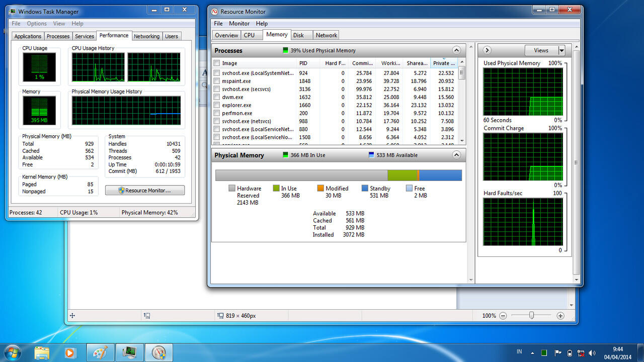
Task: Select Task Manager taskbar button
Action: click(x=130, y=352)
